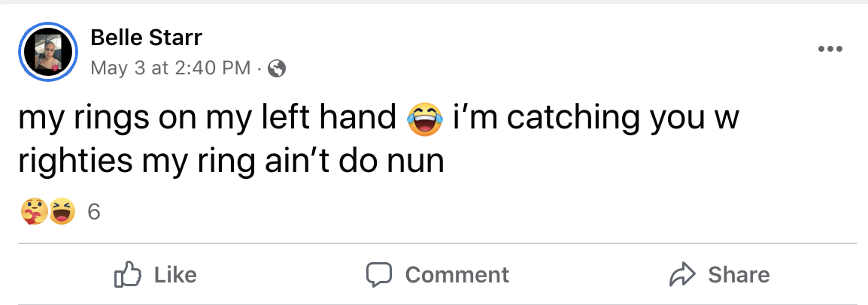
Task: Click the curved arrow Share icon
Action: (683, 275)
